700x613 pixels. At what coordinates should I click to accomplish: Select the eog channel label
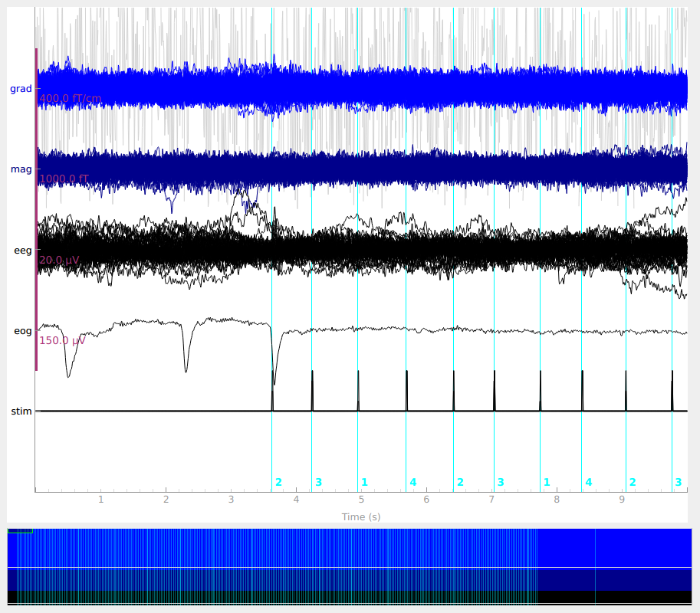[22, 331]
